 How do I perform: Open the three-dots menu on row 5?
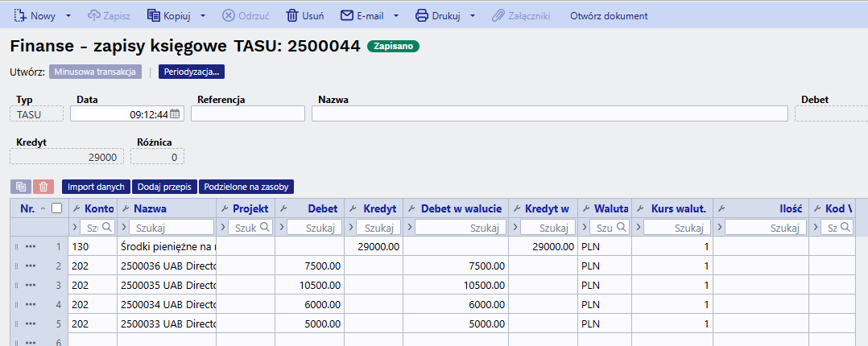click(x=31, y=323)
